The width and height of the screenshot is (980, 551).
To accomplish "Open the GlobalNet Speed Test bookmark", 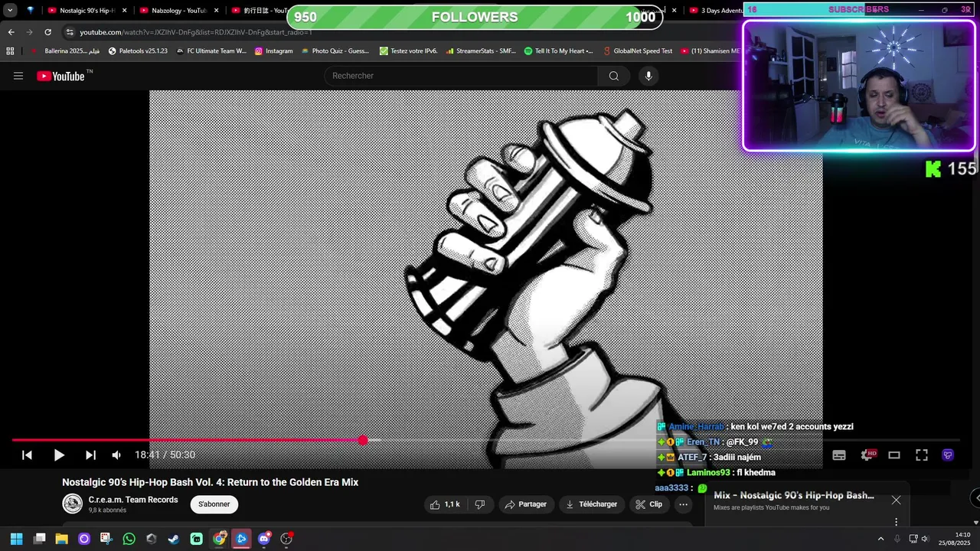I will [636, 51].
